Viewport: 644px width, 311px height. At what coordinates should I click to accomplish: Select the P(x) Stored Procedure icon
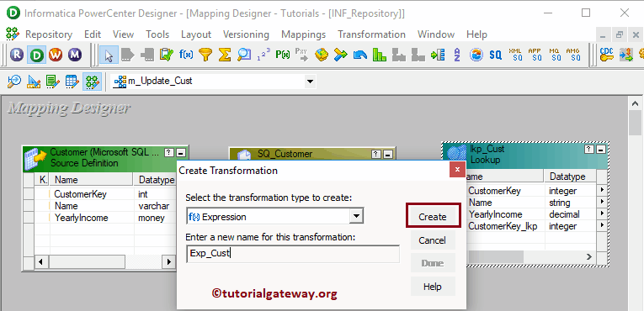coord(283,55)
